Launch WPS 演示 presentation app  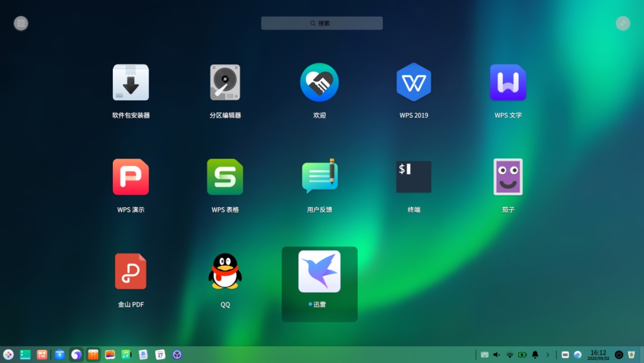(131, 177)
